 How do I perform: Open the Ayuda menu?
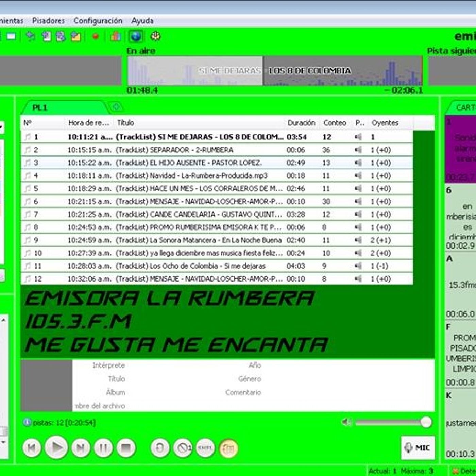[x=142, y=21]
